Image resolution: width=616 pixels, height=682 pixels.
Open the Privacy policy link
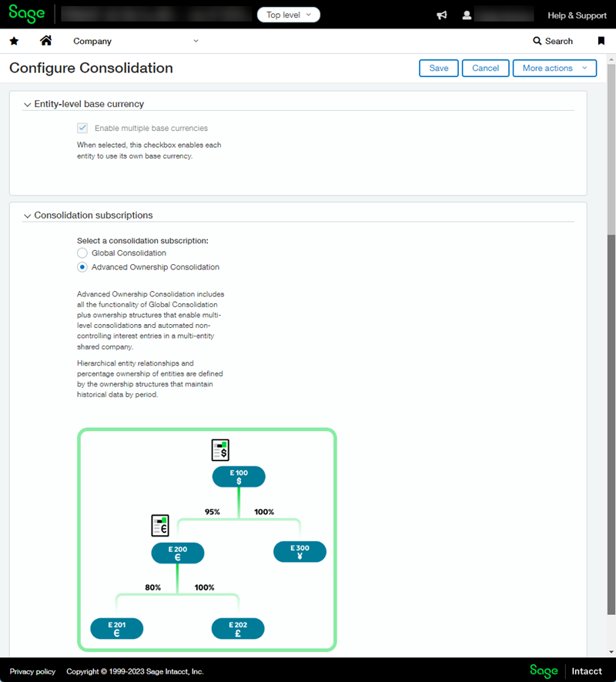(x=32, y=670)
